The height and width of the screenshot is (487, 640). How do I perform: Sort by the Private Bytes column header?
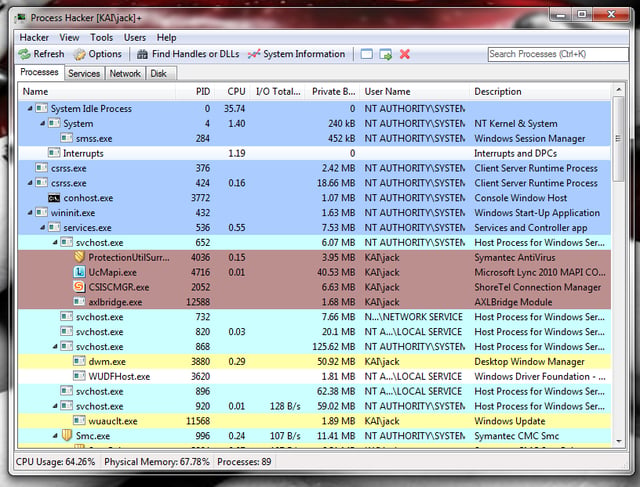(332, 91)
